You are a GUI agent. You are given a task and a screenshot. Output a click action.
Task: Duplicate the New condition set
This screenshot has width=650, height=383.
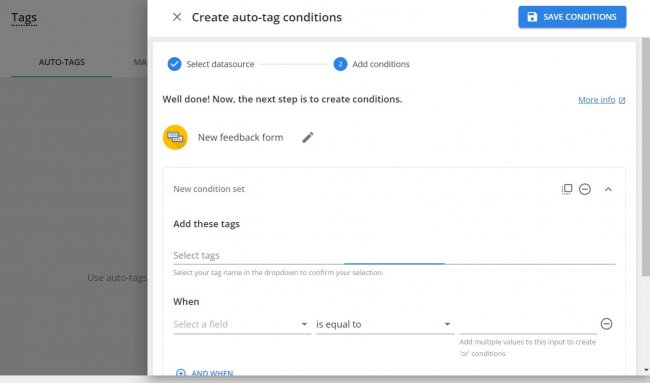pos(567,189)
